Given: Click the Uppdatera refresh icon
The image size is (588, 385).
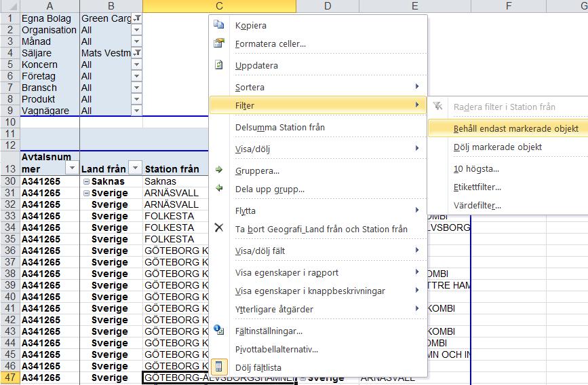Looking at the screenshot, I should pos(218,65).
